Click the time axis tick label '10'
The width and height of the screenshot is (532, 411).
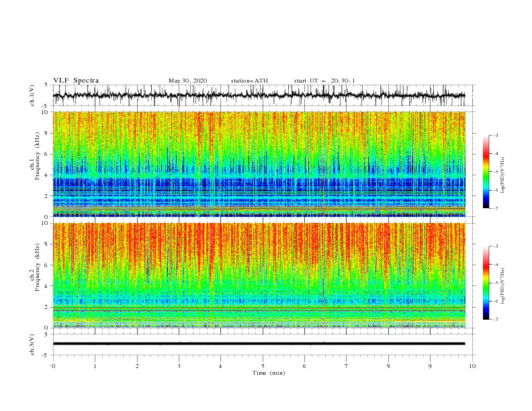click(472, 366)
